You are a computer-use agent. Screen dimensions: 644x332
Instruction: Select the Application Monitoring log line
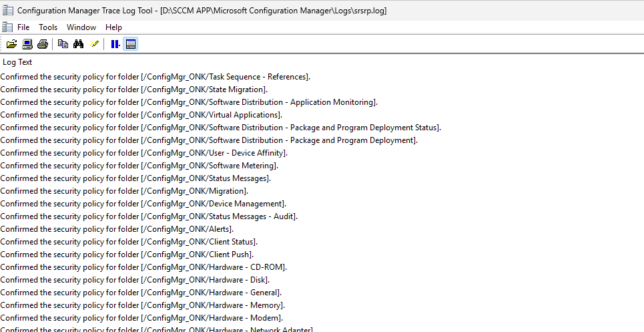click(x=189, y=102)
